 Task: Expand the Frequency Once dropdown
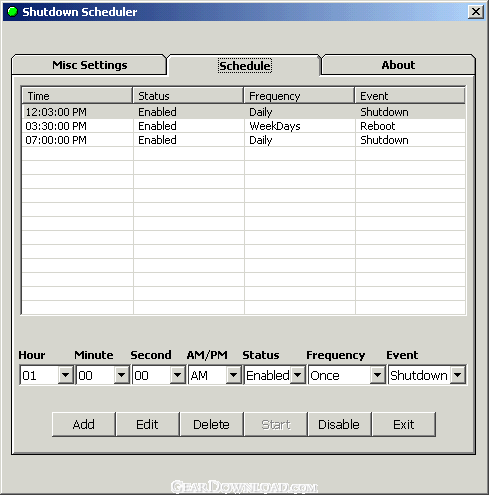tap(377, 375)
